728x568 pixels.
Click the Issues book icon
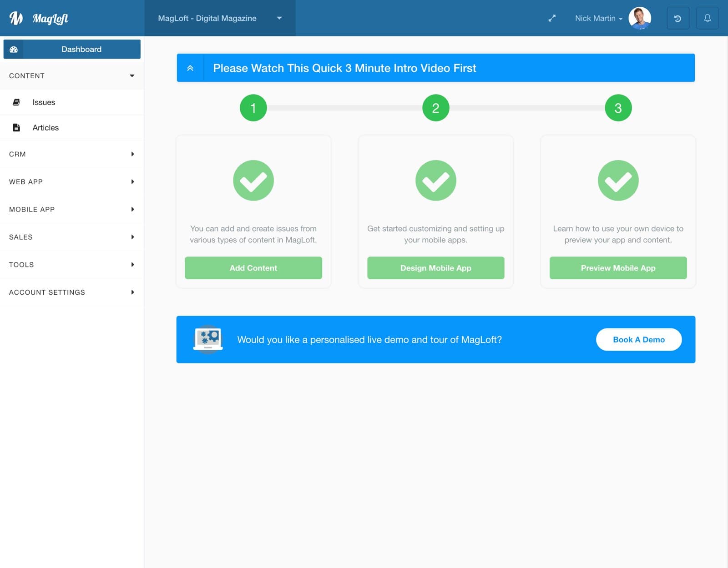tap(16, 102)
